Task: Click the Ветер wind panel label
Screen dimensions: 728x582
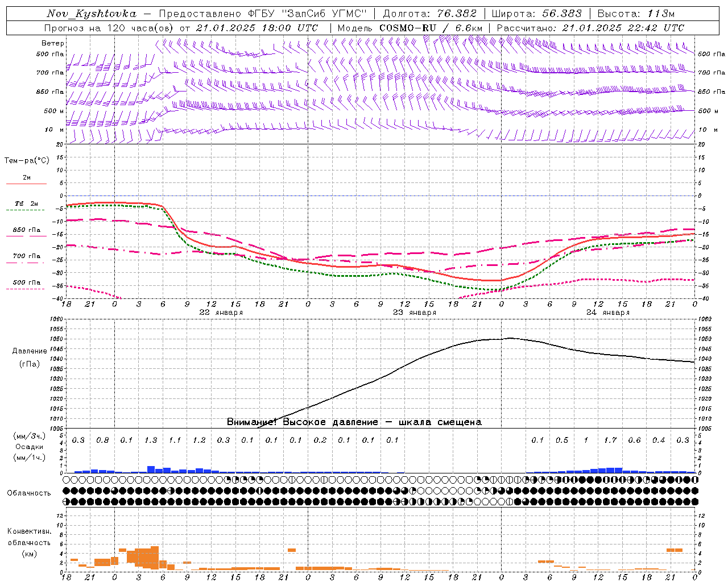Action: (53, 43)
